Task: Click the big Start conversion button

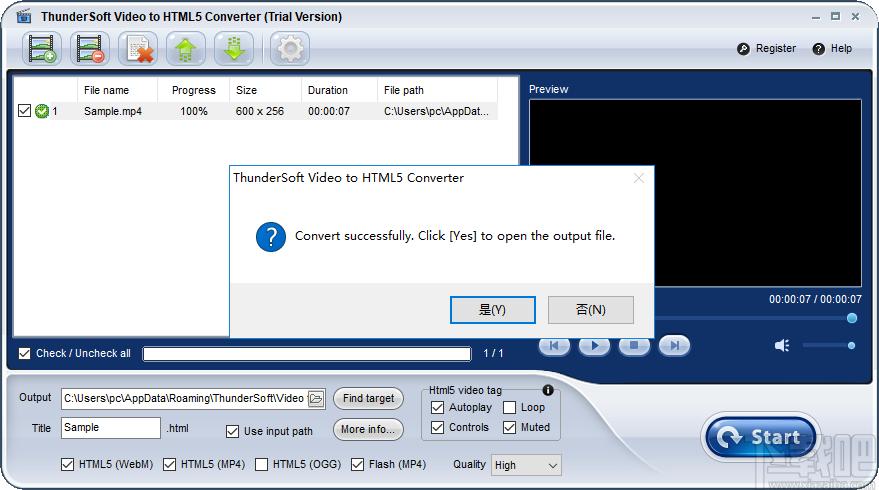Action: click(x=761, y=437)
